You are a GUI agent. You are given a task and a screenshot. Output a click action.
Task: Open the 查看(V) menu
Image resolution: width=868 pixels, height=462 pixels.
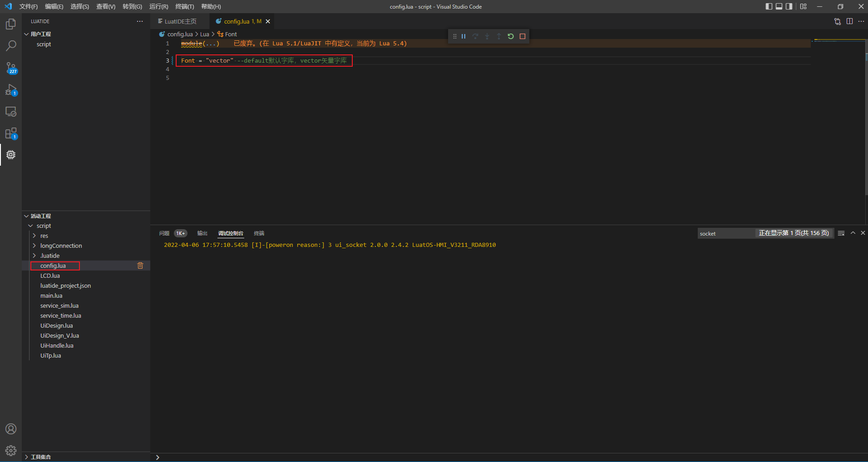coord(106,6)
